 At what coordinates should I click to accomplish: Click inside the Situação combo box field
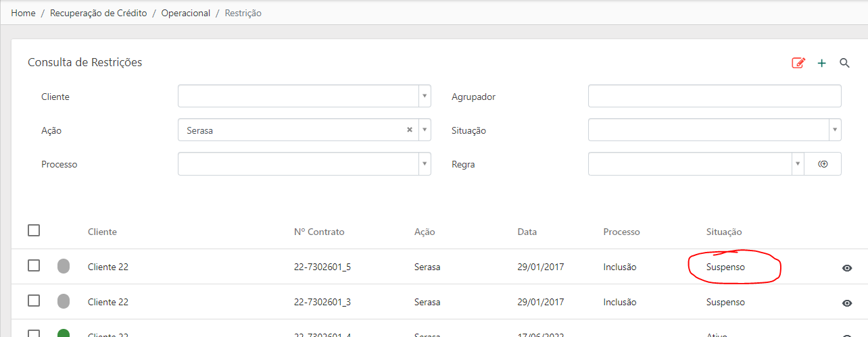click(708, 130)
